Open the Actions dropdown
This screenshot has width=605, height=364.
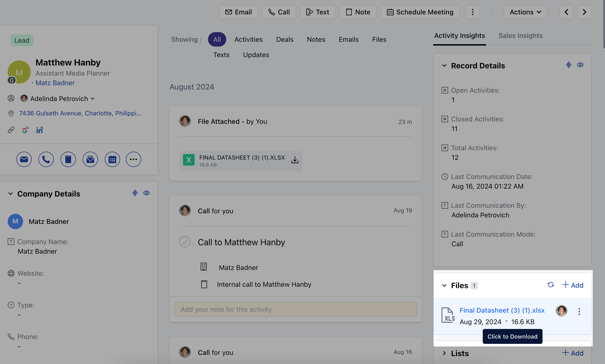pyautogui.click(x=525, y=12)
